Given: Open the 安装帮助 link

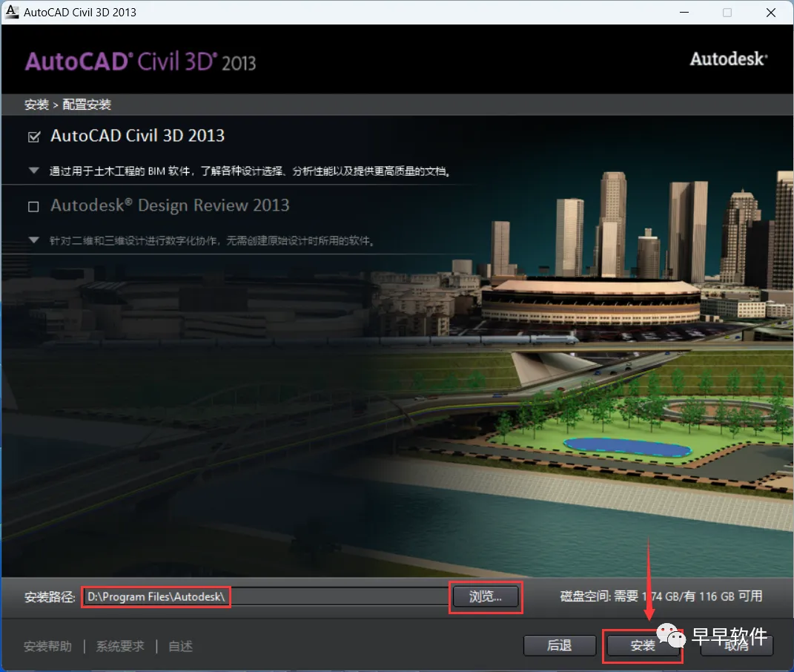Looking at the screenshot, I should tap(47, 646).
